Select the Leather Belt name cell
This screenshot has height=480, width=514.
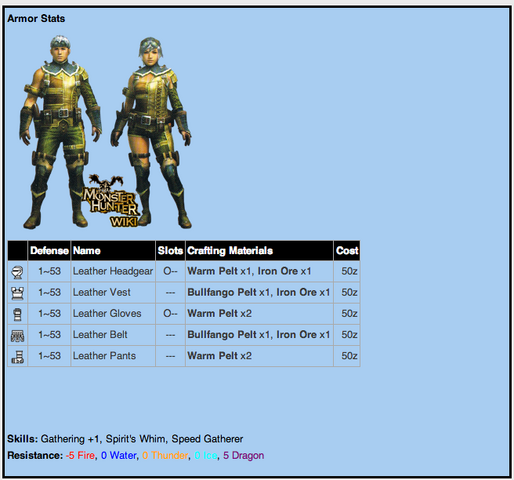pos(113,335)
